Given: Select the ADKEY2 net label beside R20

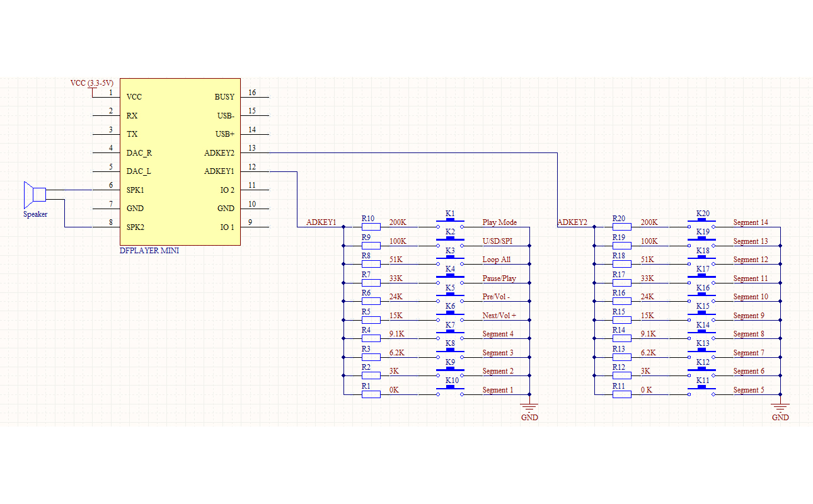Looking at the screenshot, I should [572, 222].
